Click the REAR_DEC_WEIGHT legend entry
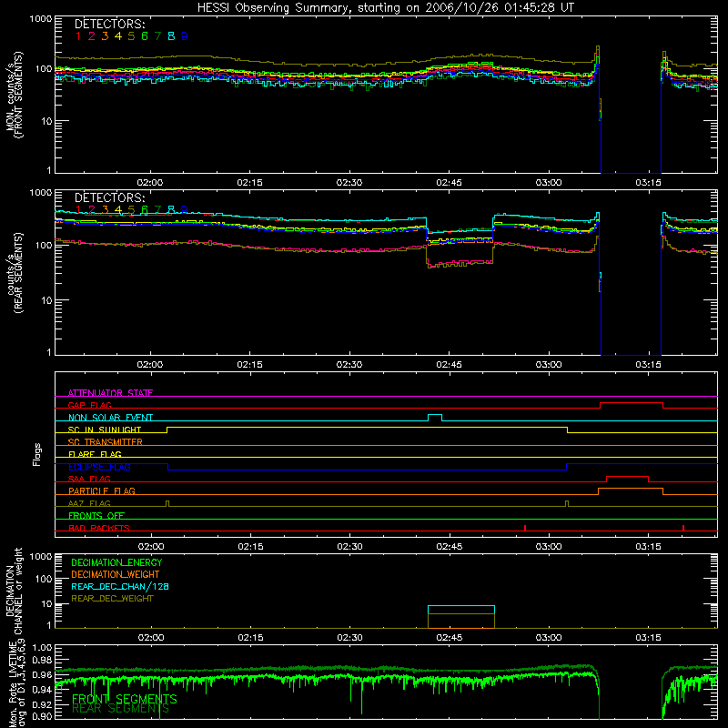The image size is (728, 728). coord(112,599)
